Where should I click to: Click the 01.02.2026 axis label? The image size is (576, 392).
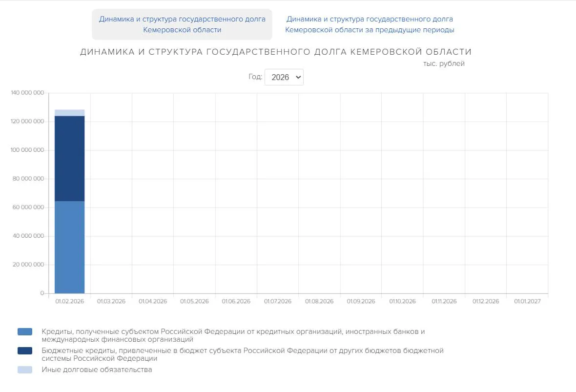70,301
